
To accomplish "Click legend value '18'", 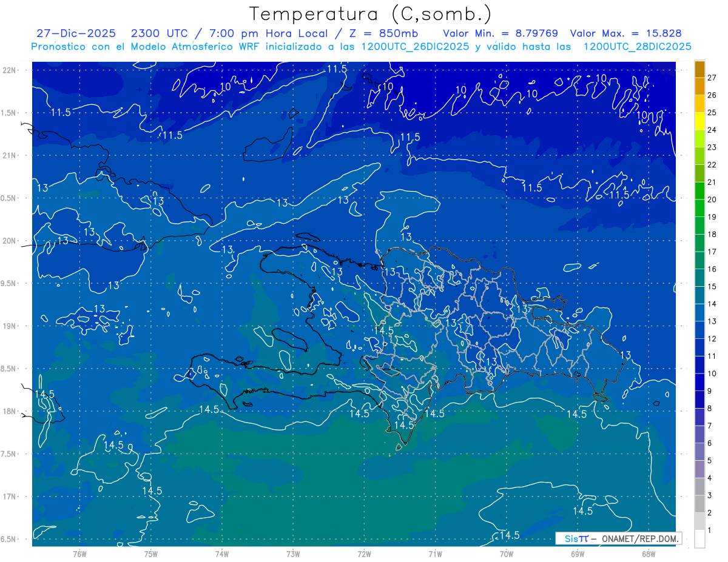I will [712, 235].
